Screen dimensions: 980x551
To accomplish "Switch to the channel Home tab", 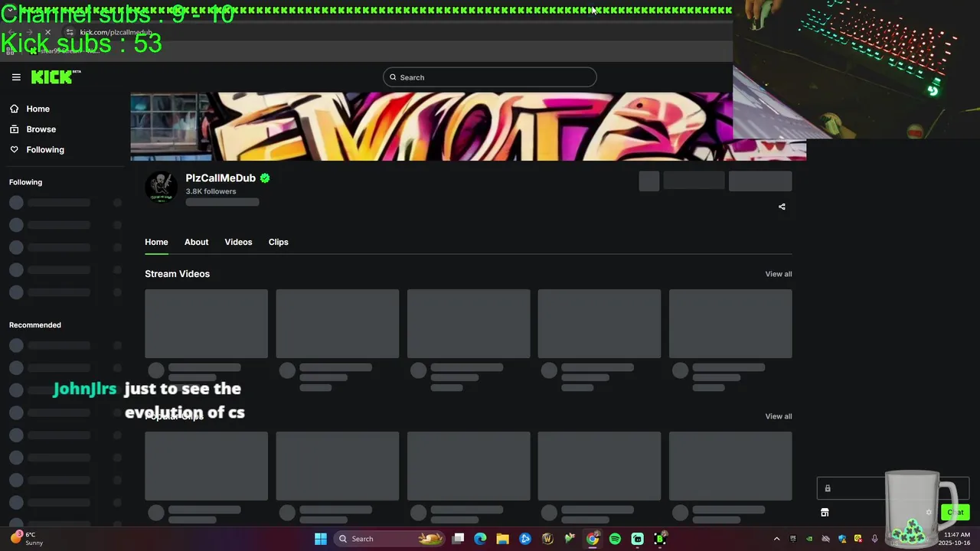I will (x=156, y=242).
